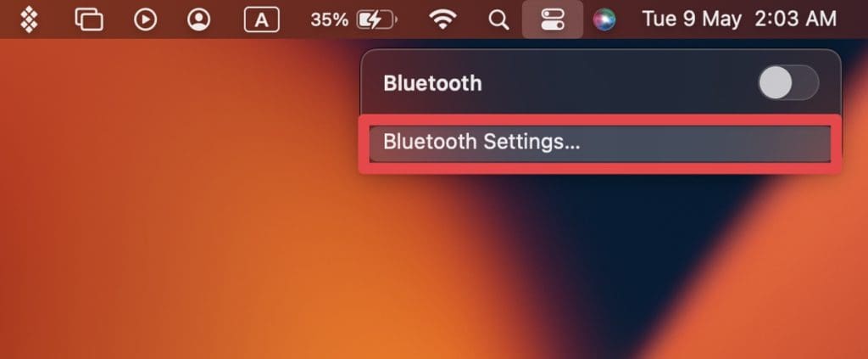Open the Wi-Fi status menu
Viewport: 868px width, 359px height.
(x=442, y=20)
